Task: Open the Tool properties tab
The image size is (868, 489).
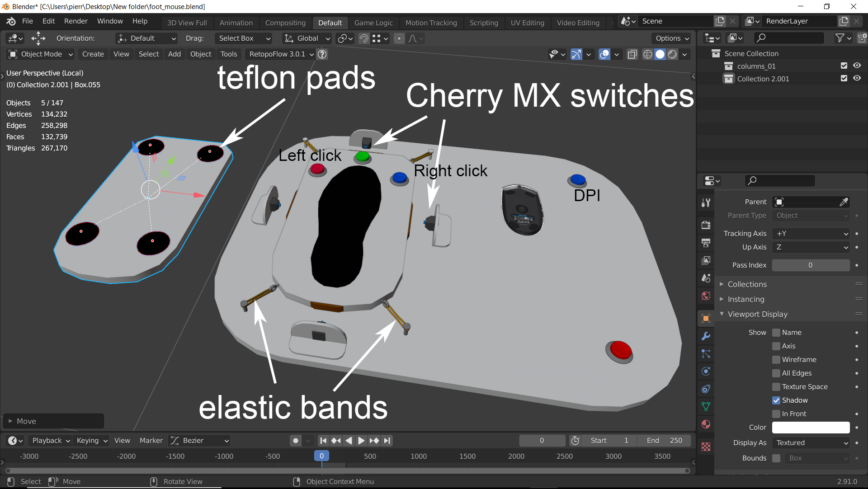Action: (706, 202)
